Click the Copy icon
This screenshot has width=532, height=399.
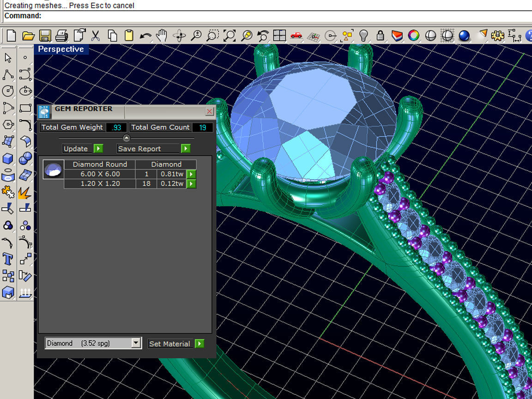(x=112, y=35)
